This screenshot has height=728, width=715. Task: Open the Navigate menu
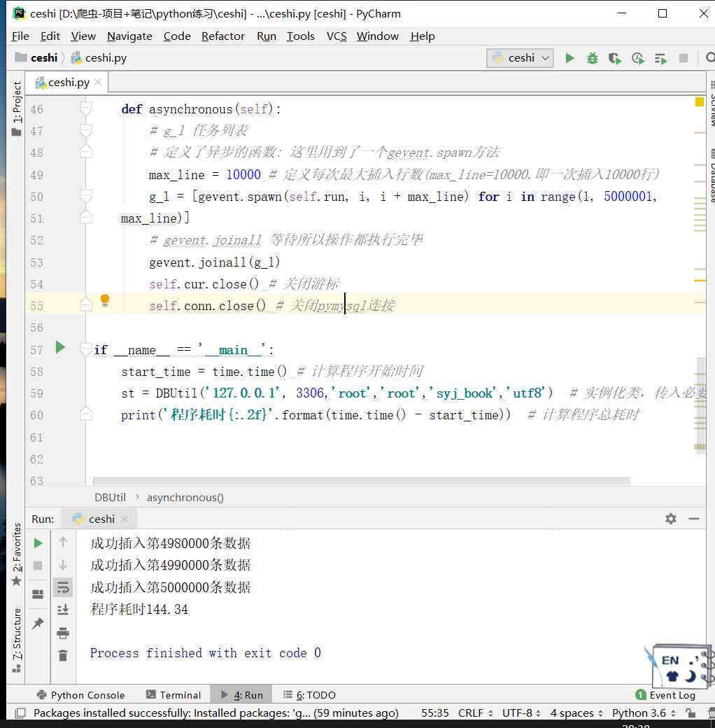(x=129, y=36)
